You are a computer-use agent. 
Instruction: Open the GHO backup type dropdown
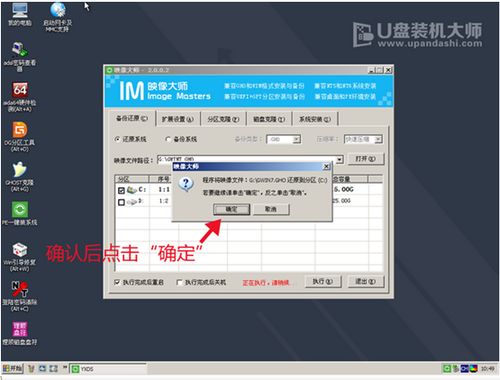[x=284, y=139]
